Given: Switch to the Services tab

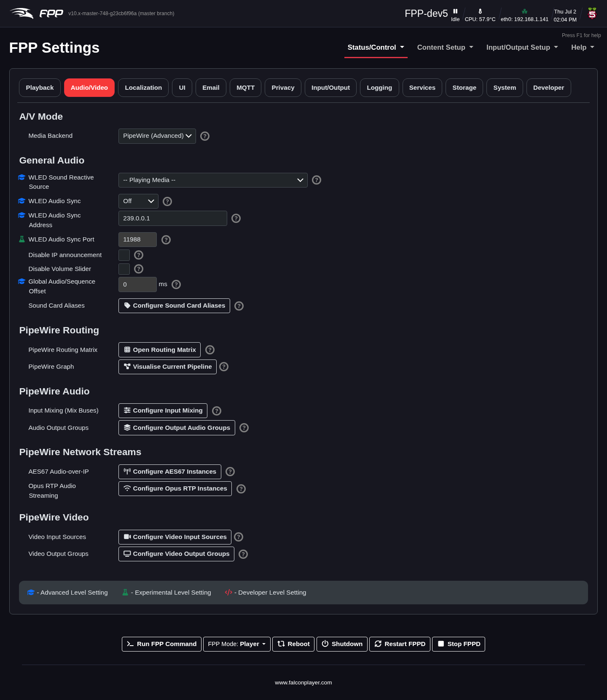Looking at the screenshot, I should coord(422,88).
